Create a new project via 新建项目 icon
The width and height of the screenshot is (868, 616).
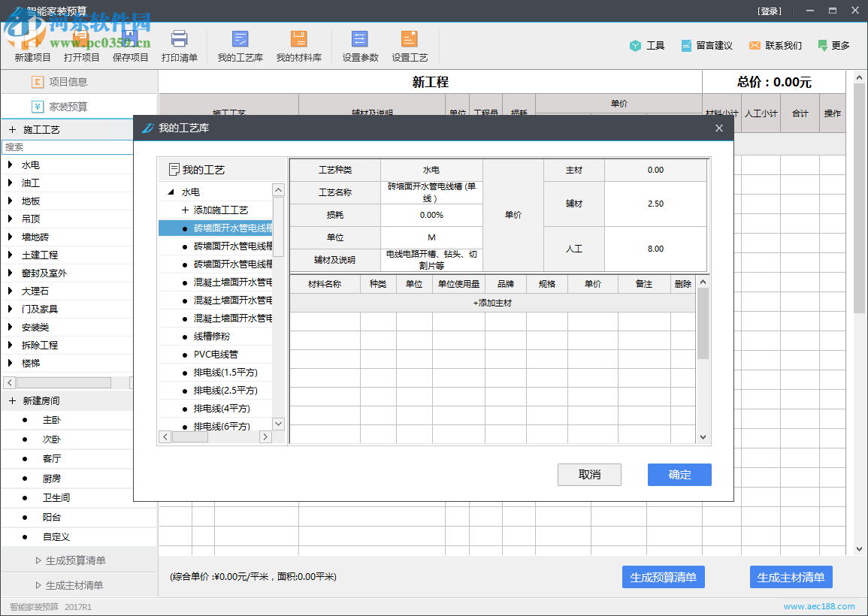tap(32, 45)
